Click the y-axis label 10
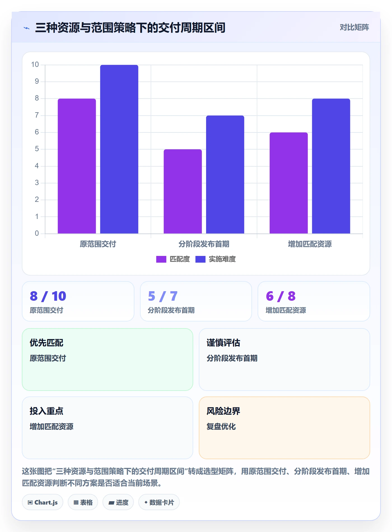This screenshot has width=392, height=532. [35, 65]
